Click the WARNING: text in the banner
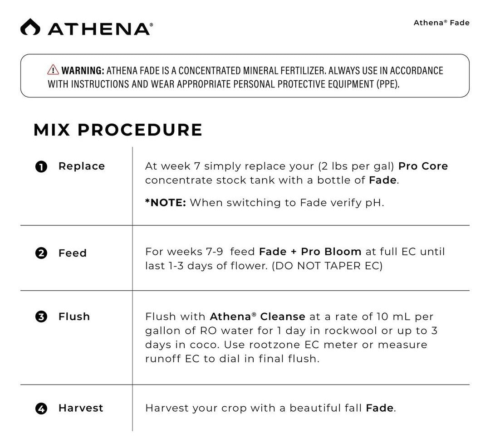Screen dimensions: 490x448 click(83, 70)
